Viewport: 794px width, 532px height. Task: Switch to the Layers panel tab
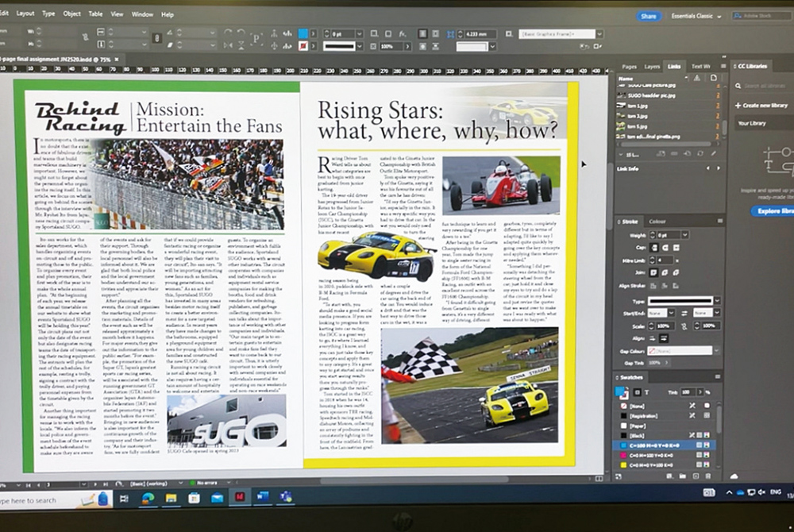click(652, 67)
